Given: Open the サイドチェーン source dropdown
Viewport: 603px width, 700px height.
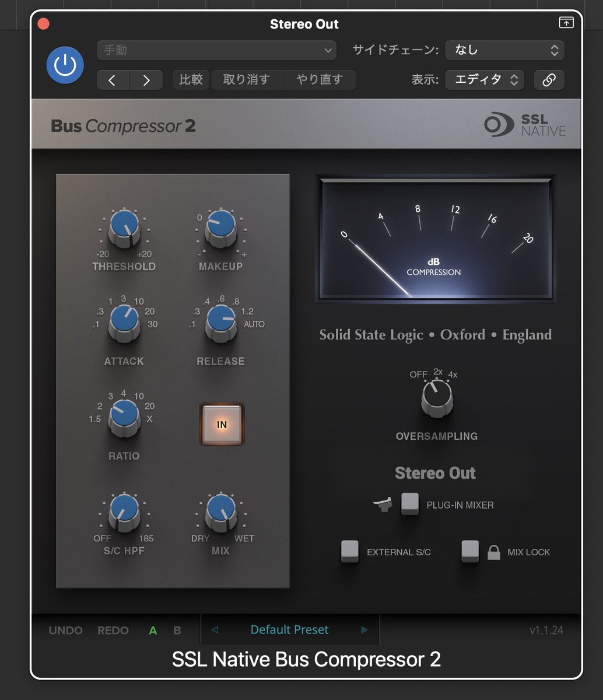Looking at the screenshot, I should 504,50.
